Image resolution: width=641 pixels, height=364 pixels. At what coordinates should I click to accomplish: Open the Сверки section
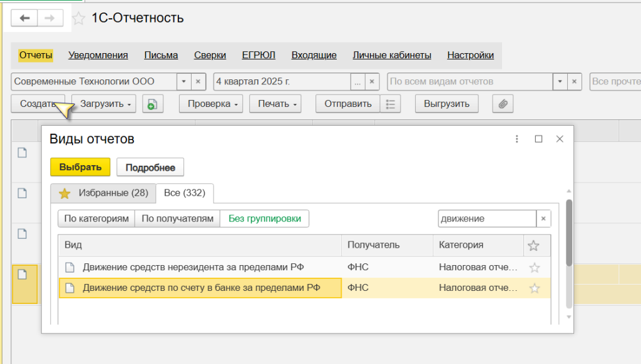(x=210, y=55)
